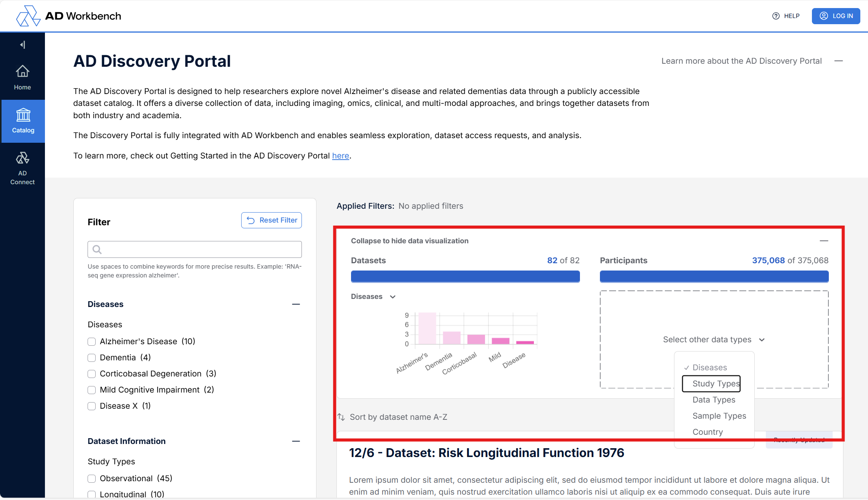Collapse the left sidebar with the arrow icon

23,45
